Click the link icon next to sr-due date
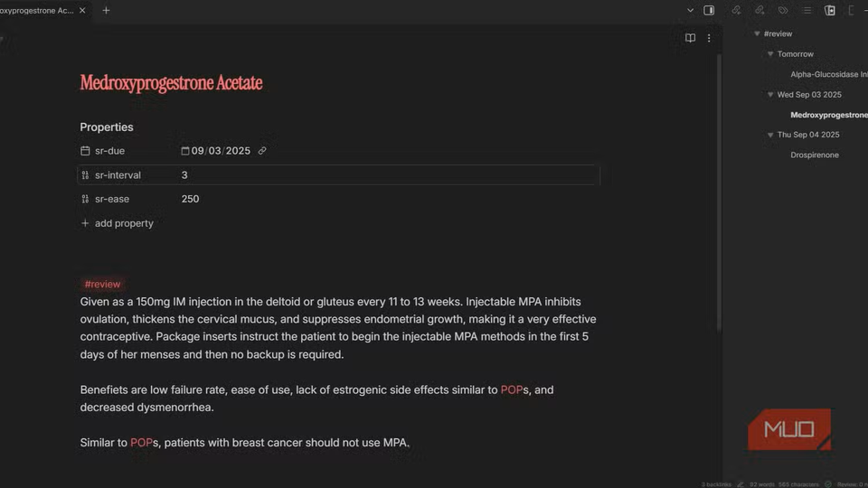The image size is (868, 488). 262,151
